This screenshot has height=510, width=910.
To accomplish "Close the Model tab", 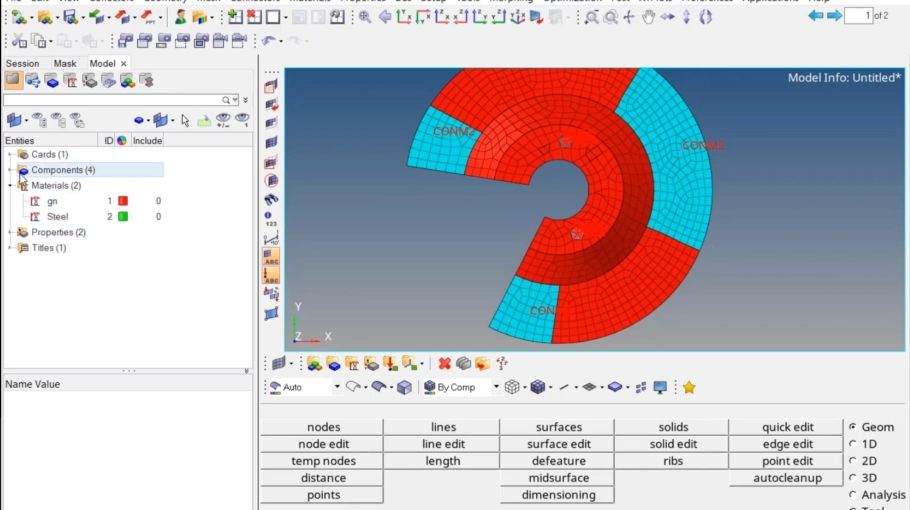I will coord(124,63).
